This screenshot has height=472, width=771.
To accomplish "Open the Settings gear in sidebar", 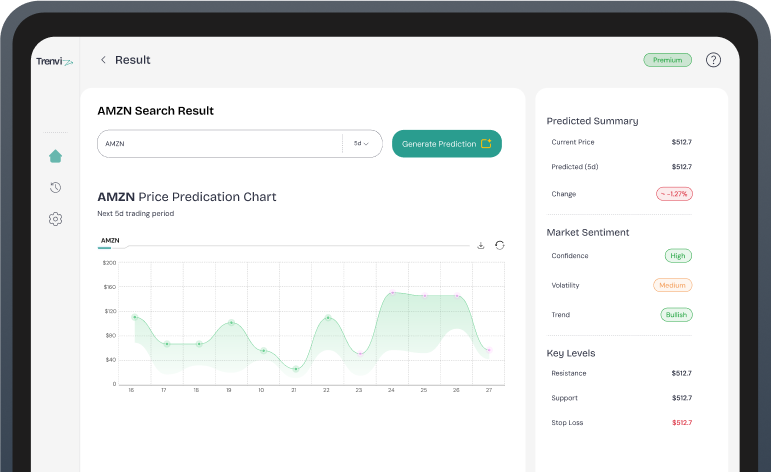I will (55, 219).
